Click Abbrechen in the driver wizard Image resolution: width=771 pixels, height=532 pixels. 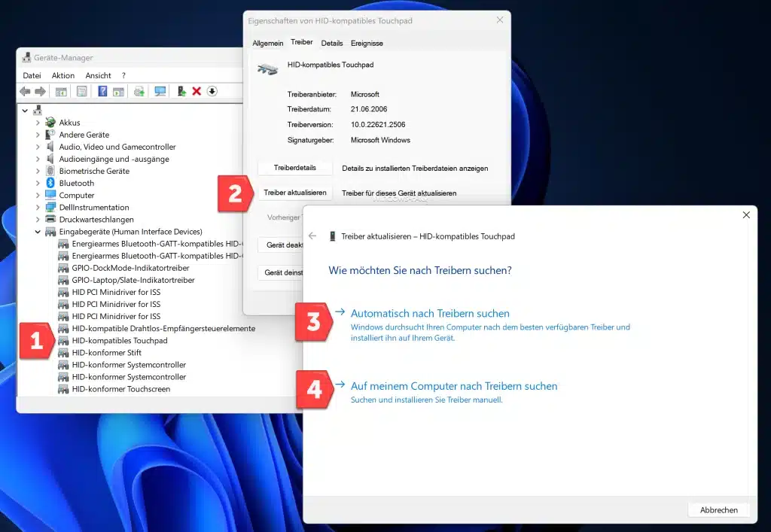coord(719,510)
